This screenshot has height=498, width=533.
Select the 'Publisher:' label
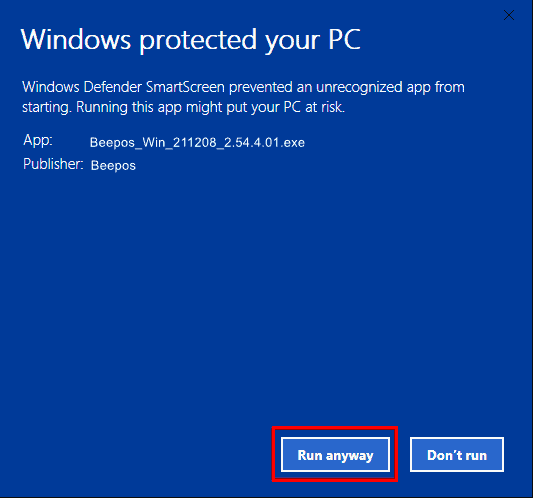point(53,164)
